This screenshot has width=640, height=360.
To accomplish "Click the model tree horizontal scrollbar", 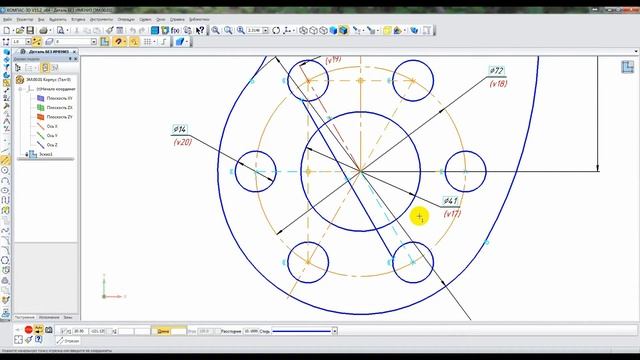I will point(46,159).
